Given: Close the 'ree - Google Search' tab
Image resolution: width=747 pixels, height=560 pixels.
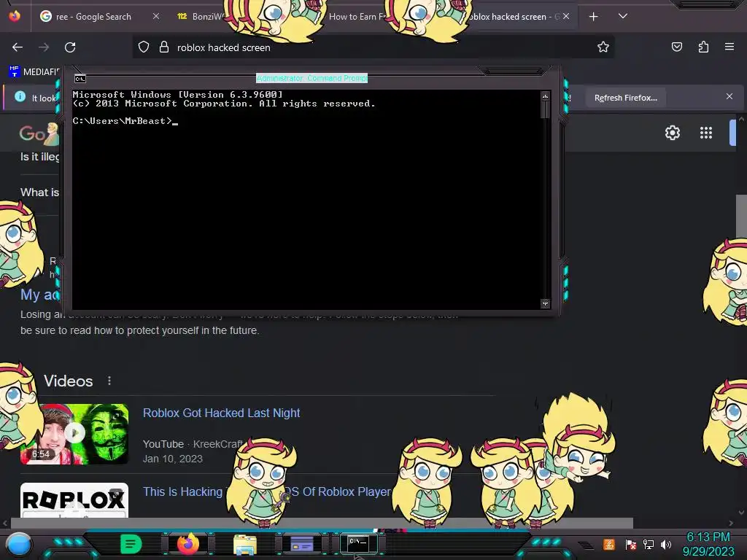Looking at the screenshot, I should (156, 17).
